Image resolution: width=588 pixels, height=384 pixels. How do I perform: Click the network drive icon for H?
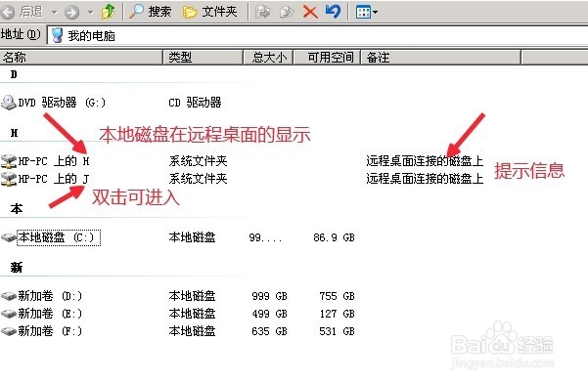point(8,161)
